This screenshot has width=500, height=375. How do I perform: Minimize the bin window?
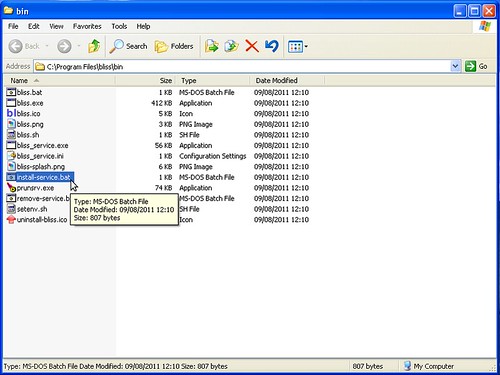460,11
